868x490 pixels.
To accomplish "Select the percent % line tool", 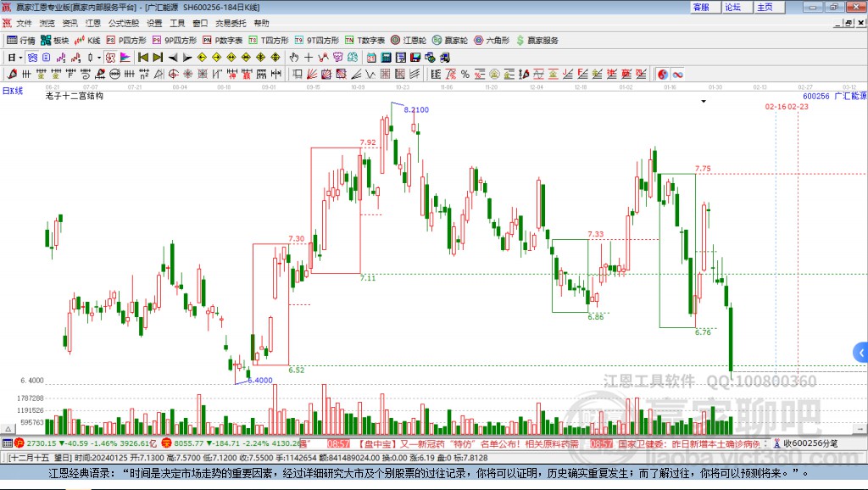I will pos(465,75).
